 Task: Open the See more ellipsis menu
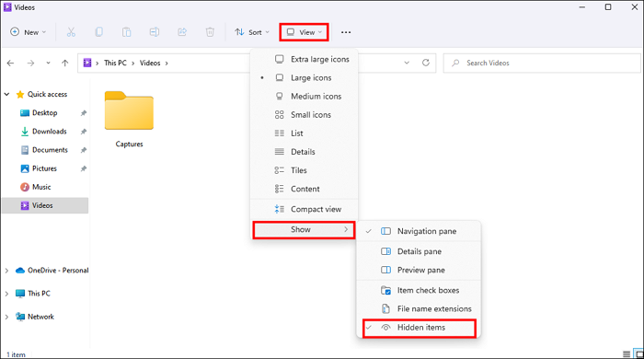pos(346,32)
